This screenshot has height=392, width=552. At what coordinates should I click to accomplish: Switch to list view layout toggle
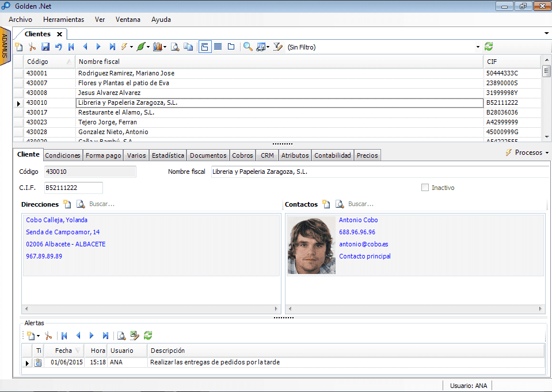pyautogui.click(x=218, y=47)
